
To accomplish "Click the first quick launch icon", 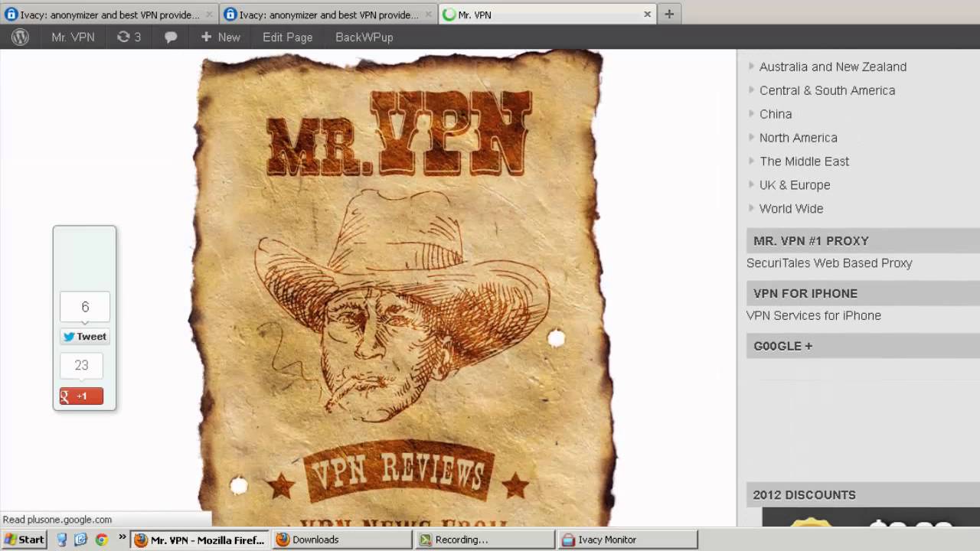I will tap(62, 540).
